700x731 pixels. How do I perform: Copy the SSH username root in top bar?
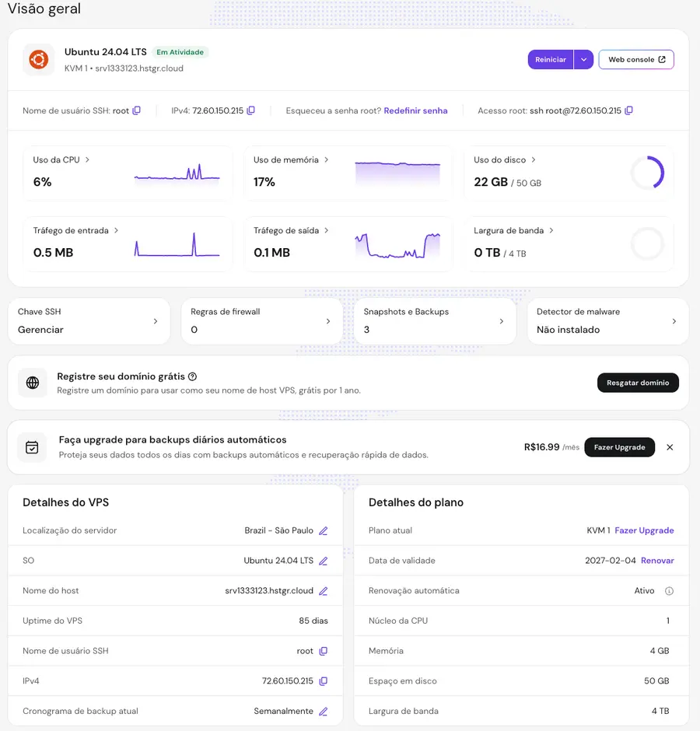[x=137, y=110]
